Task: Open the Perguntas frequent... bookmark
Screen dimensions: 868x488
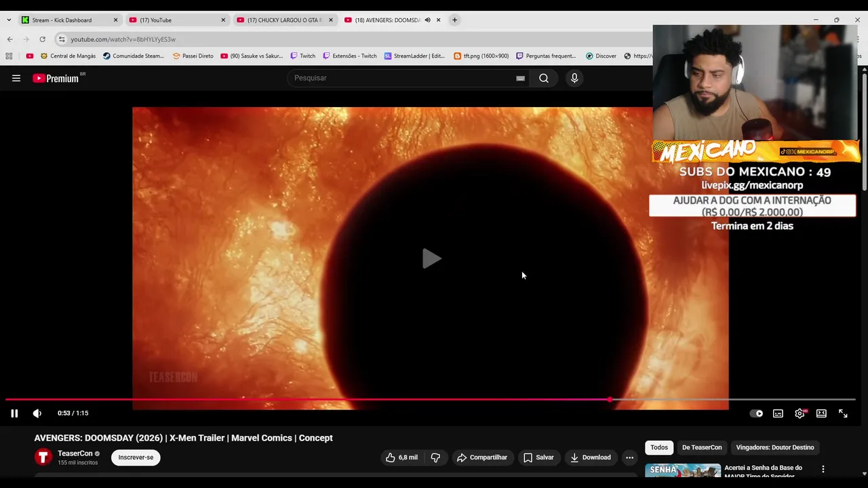Action: 546,56
